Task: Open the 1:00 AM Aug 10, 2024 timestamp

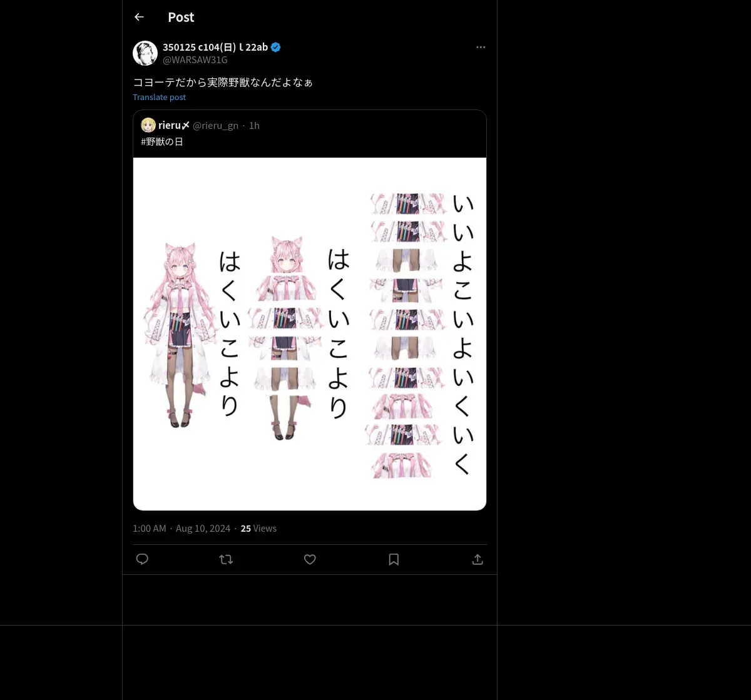Action: pyautogui.click(x=181, y=529)
